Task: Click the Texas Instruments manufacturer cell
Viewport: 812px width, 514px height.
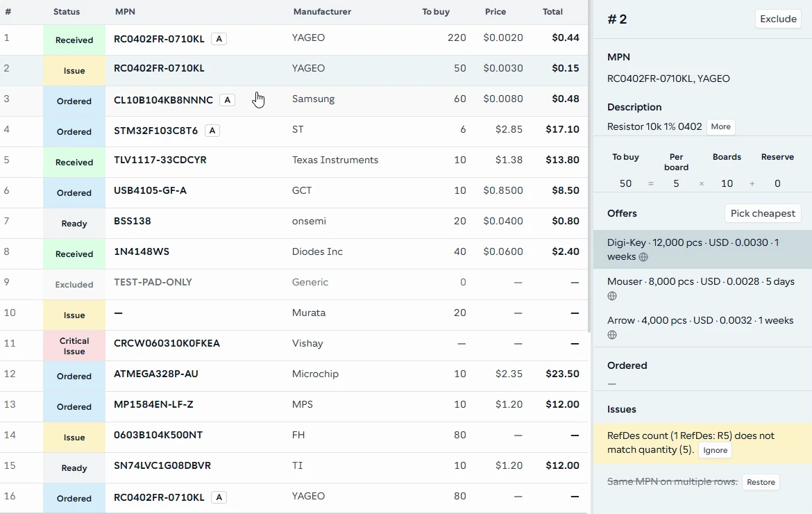Action: (335, 160)
